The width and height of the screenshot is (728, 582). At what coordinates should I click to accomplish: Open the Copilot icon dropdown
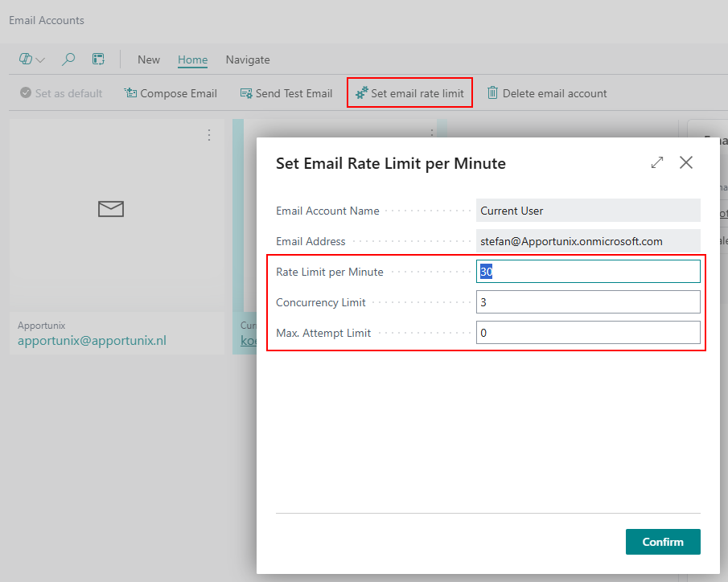tap(31, 59)
